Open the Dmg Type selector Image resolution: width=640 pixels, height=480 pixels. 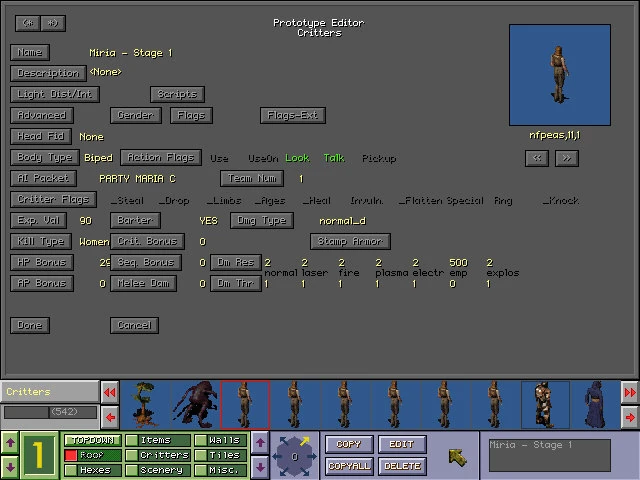(x=262, y=220)
